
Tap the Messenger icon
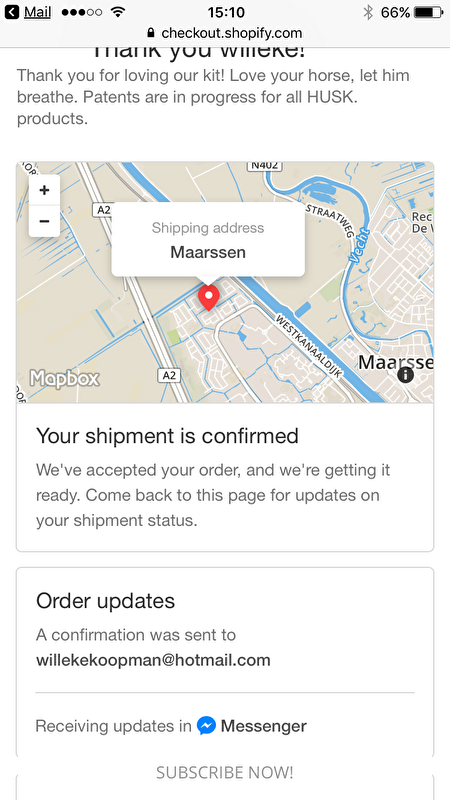point(207,726)
